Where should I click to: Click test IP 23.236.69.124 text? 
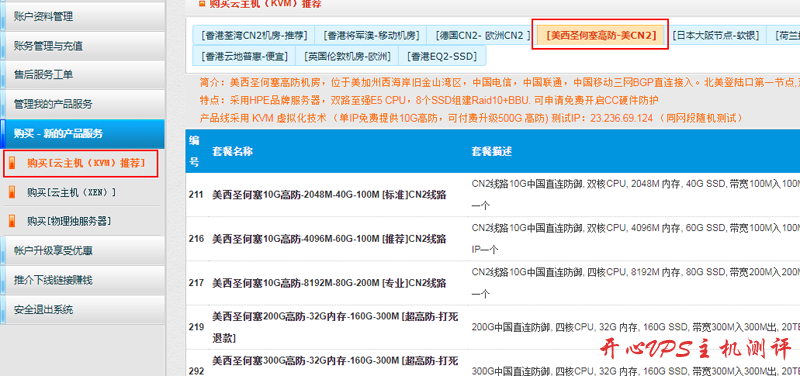click(621, 118)
